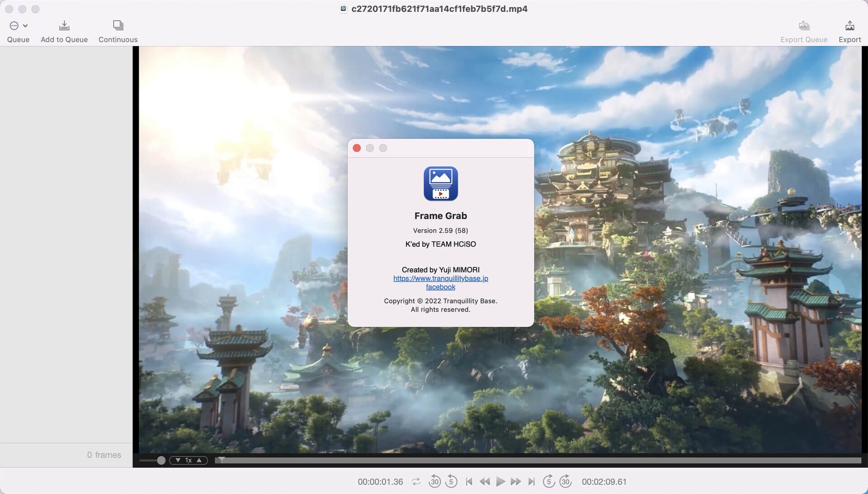Click the 'Created by Yuji MIMORI' text
Image resolution: width=868 pixels, height=494 pixels.
[x=440, y=270]
